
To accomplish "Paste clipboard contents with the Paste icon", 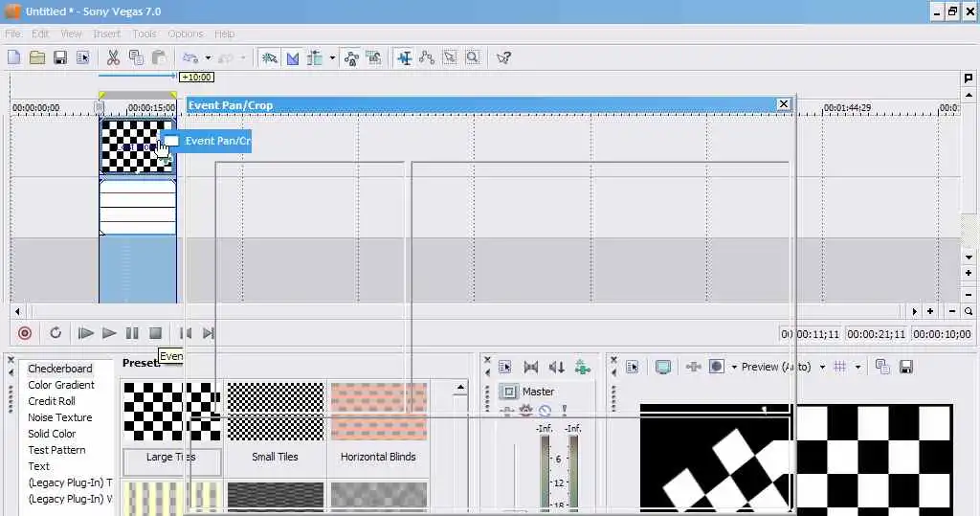I will coord(159,58).
